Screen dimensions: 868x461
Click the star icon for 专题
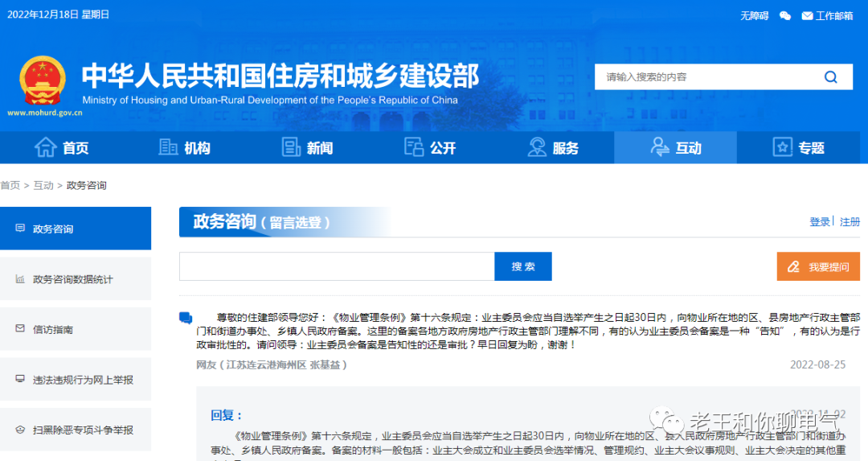[782, 147]
